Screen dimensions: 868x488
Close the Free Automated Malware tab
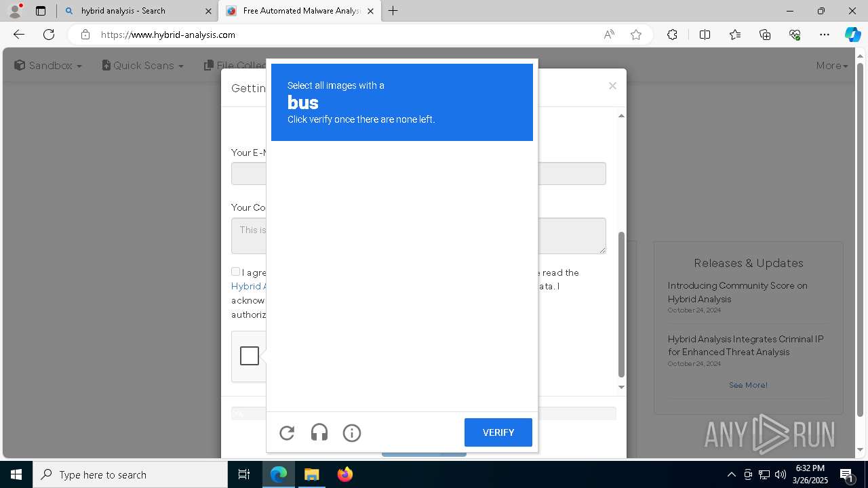[x=370, y=11]
